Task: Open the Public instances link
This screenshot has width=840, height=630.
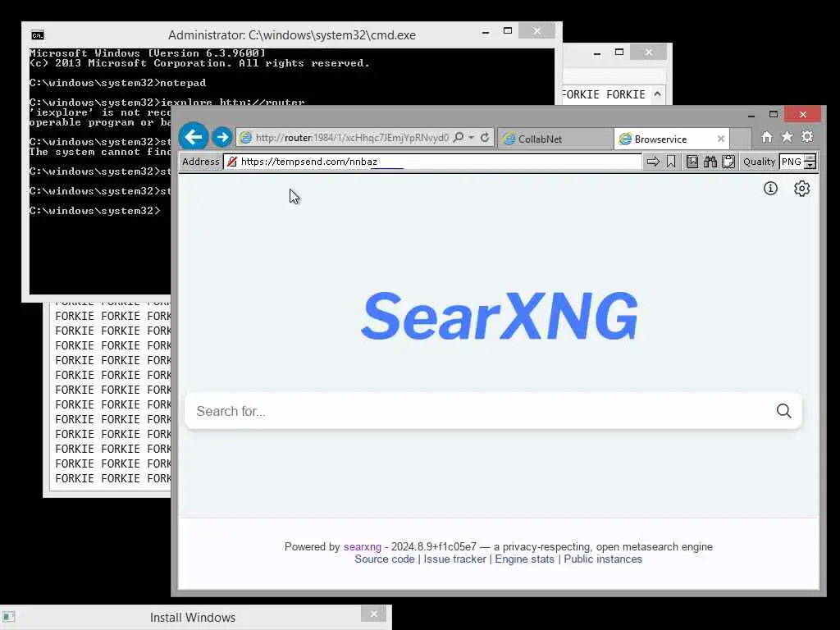Action: pos(603,559)
